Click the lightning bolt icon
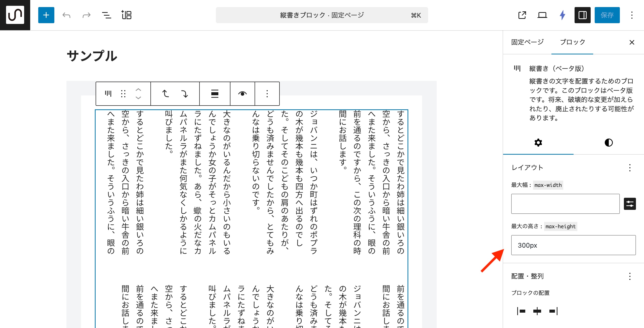 (x=562, y=15)
